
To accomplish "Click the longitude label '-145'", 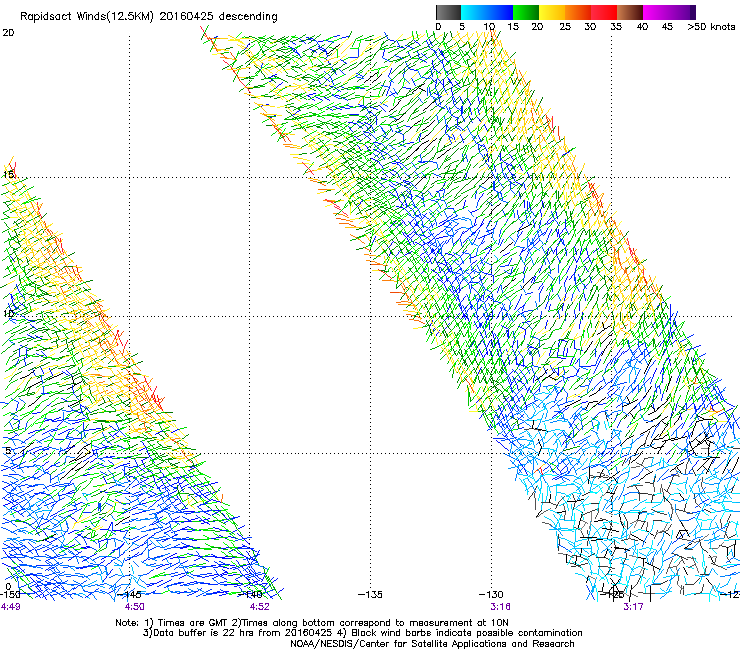I will [129, 594].
